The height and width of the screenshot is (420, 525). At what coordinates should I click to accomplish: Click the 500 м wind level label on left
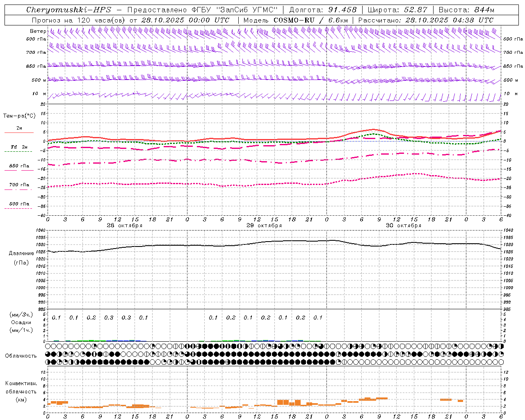tap(39, 80)
